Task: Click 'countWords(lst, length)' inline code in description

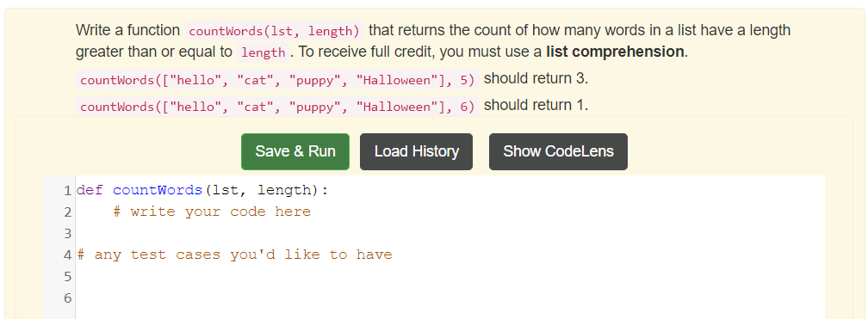Action: point(275,31)
